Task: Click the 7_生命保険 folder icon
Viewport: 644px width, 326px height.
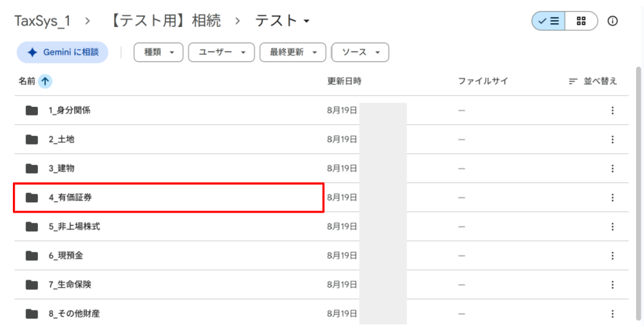Action: (32, 285)
